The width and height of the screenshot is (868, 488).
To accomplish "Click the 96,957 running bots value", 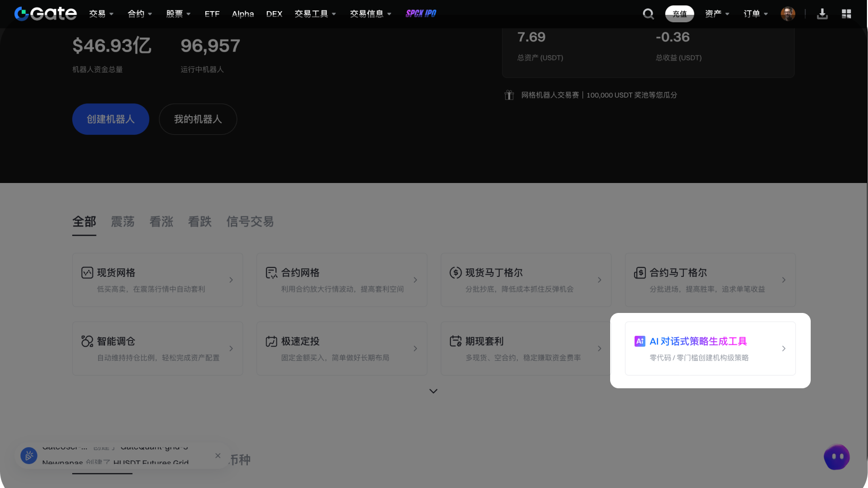I will (210, 46).
